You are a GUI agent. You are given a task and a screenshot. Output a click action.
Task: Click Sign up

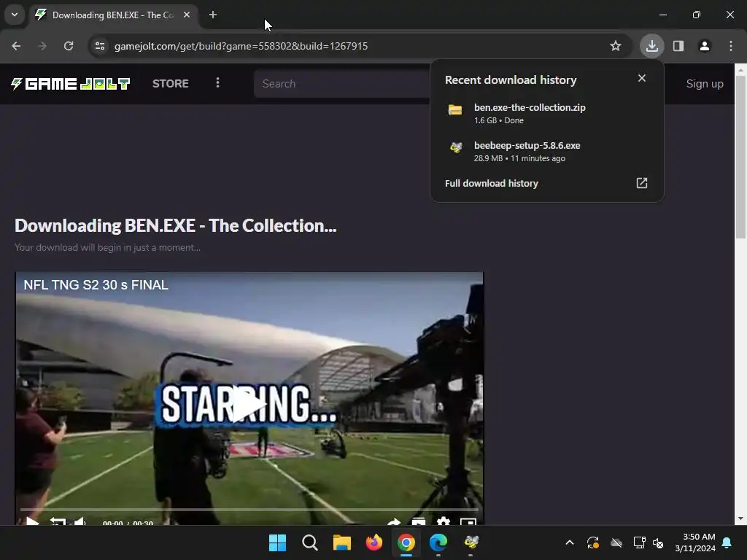tap(705, 84)
